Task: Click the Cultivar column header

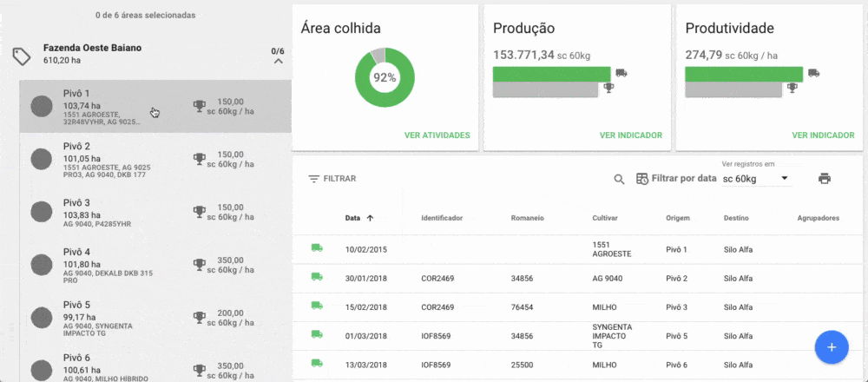Action: pyautogui.click(x=605, y=219)
